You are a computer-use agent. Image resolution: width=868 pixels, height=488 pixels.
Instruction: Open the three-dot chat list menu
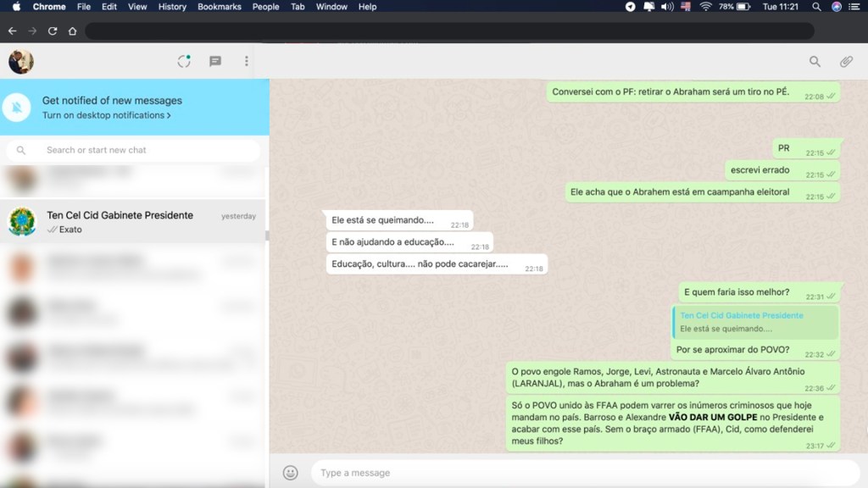click(x=246, y=61)
